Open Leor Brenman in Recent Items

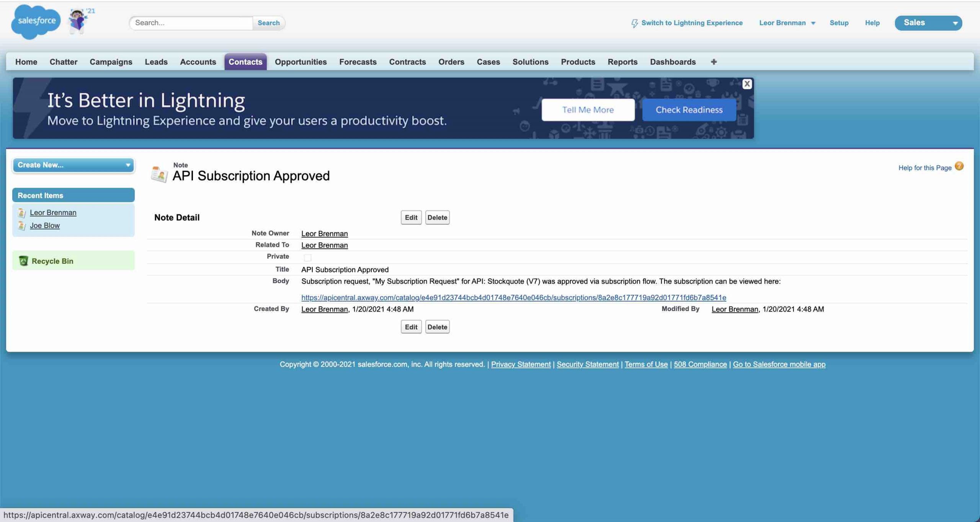[x=53, y=212]
